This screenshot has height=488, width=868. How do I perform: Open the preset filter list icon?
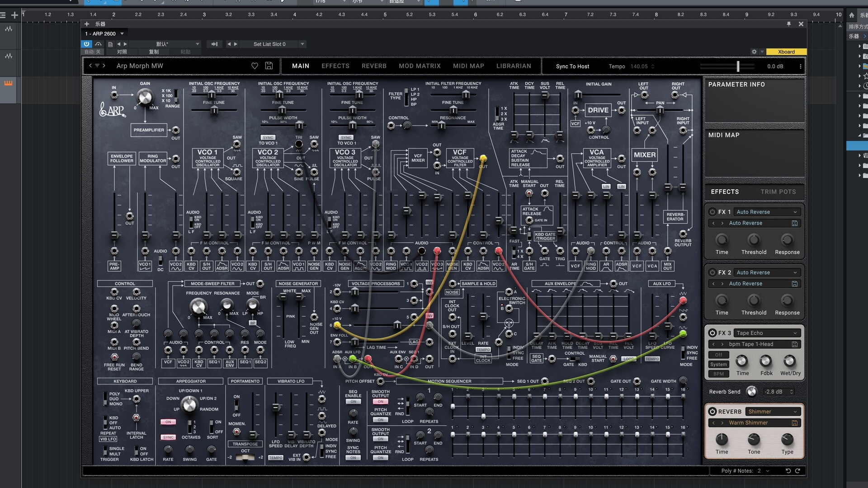(x=97, y=66)
